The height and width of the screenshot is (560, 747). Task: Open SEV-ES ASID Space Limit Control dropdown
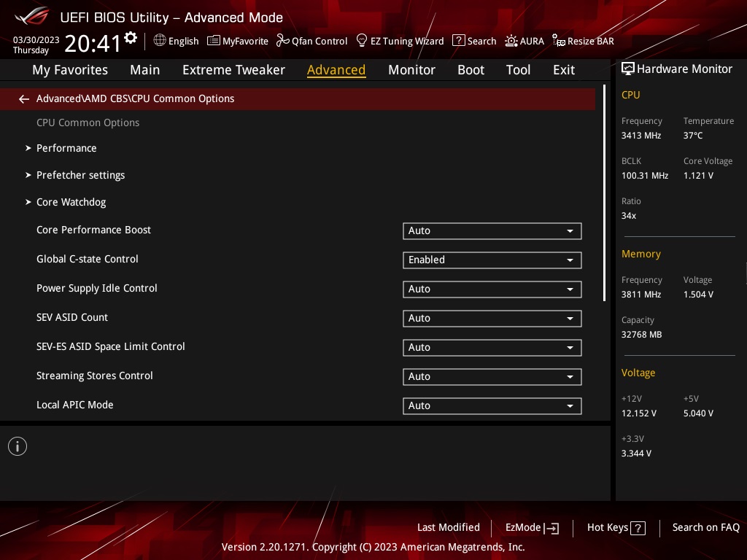point(492,348)
